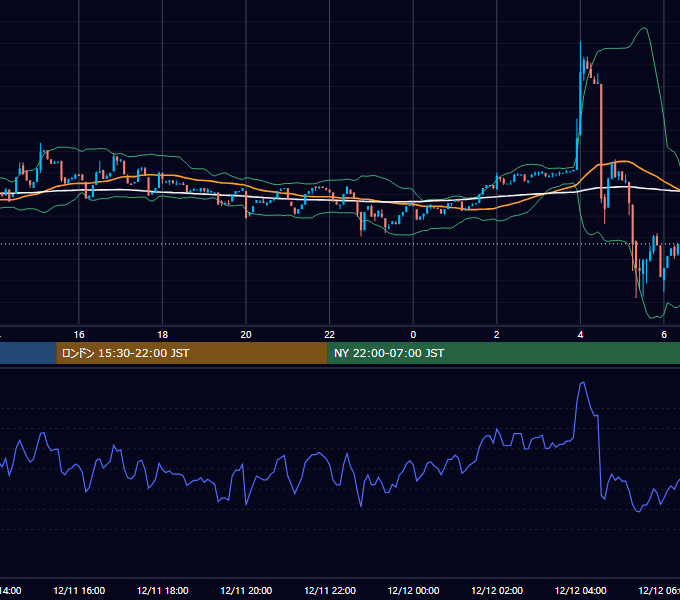
Task: Select the time axis label 18
Action: click(x=163, y=335)
